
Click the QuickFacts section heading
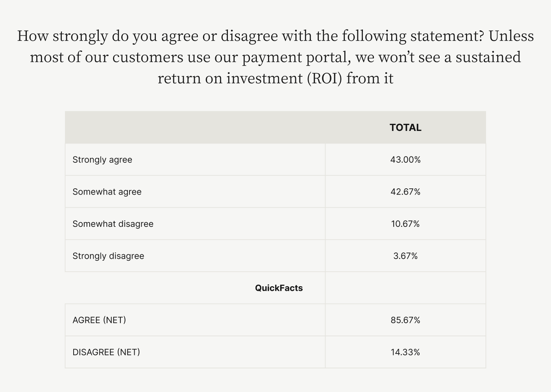pos(279,288)
